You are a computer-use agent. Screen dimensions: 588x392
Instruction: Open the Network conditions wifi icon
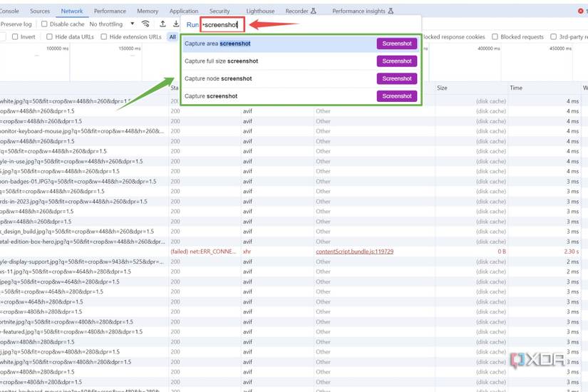tap(145, 24)
